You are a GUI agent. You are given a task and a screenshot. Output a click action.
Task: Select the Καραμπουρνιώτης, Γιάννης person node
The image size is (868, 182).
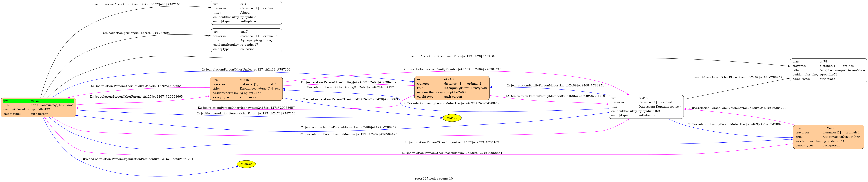pyautogui.click(x=246, y=88)
